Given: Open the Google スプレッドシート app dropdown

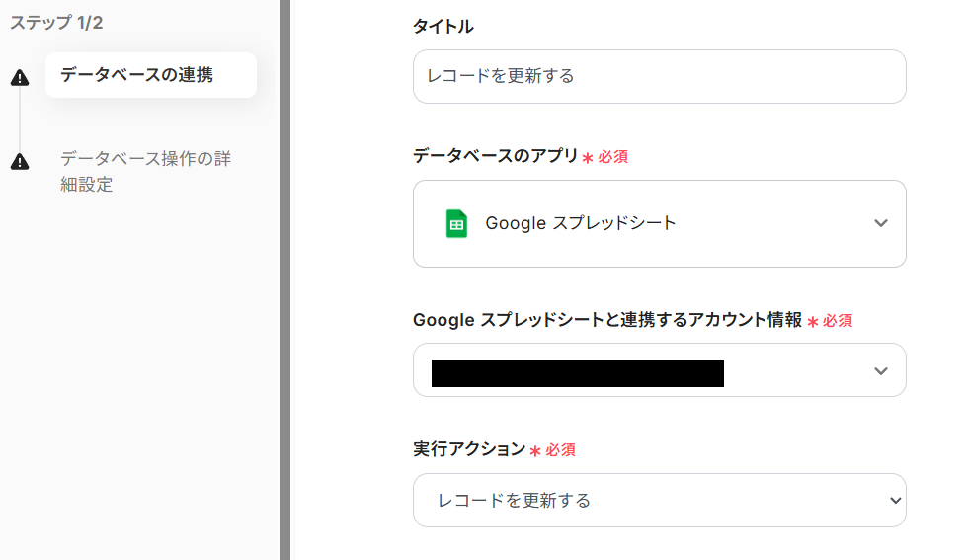Looking at the screenshot, I should [x=659, y=223].
